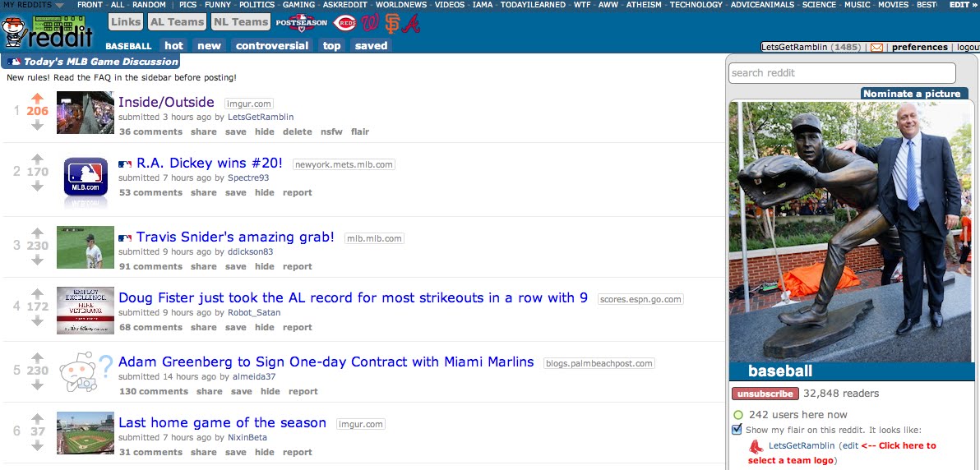Delete the Inside/Outside post
The height and width of the screenshot is (470, 980).
tap(297, 131)
